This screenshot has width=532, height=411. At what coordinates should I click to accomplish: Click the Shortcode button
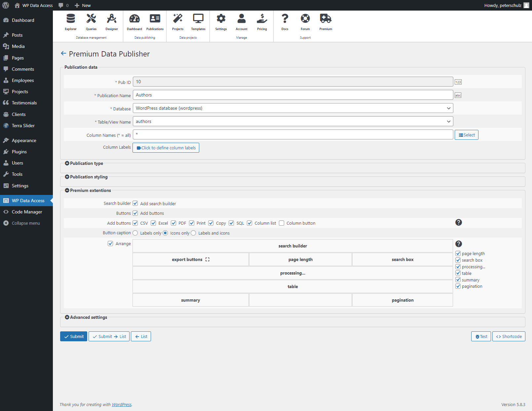pyautogui.click(x=509, y=336)
